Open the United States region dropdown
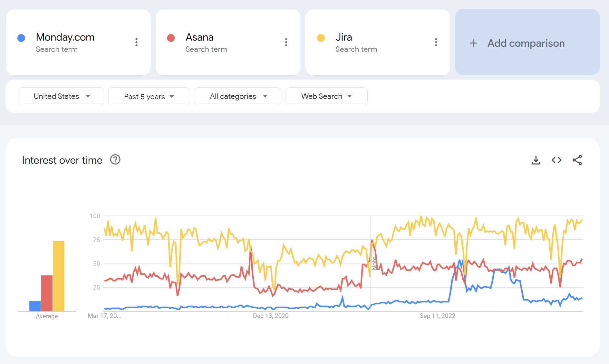The height and width of the screenshot is (364, 609). coord(61,96)
